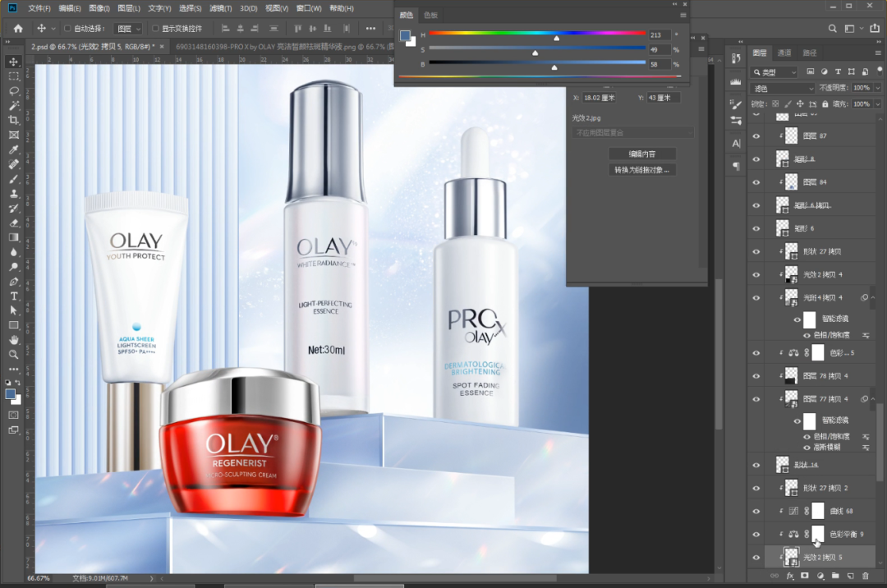887x588 pixels.
Task: Filter layers by type T icon
Action: [838, 71]
